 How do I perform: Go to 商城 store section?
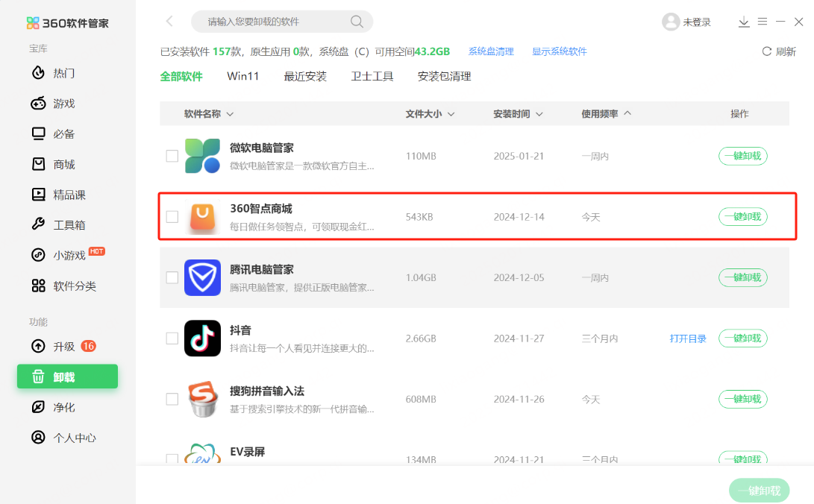pos(54,164)
